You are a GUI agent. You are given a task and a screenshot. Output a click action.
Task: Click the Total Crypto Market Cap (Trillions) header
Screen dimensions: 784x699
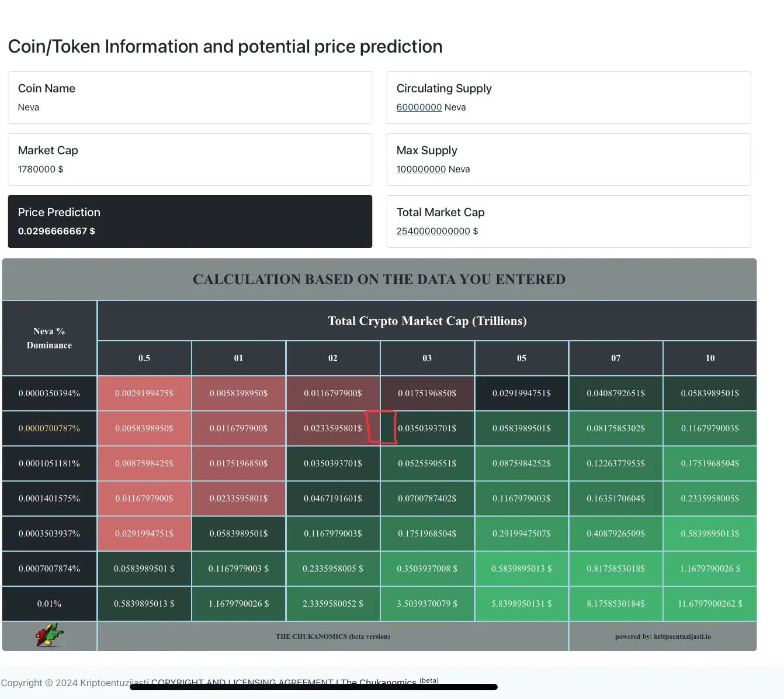click(427, 321)
